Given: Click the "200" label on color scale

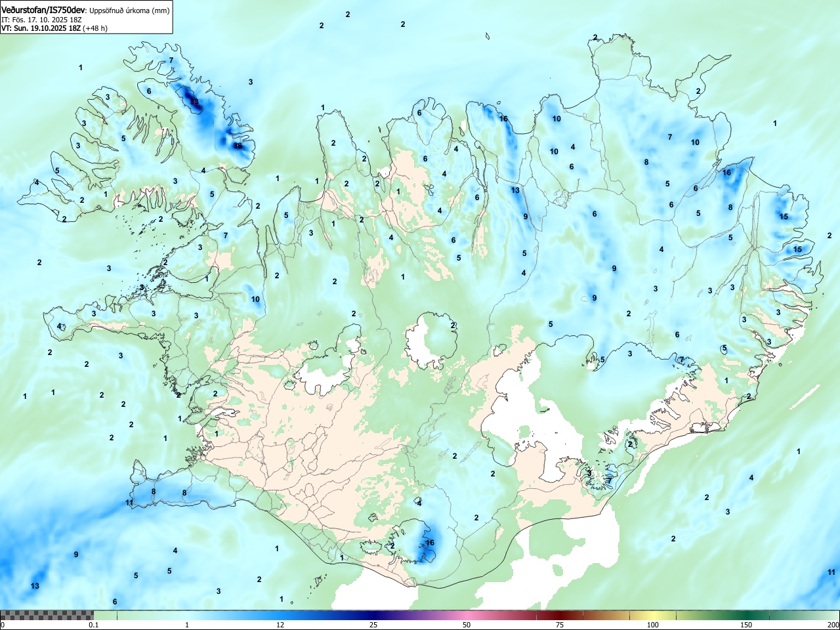Looking at the screenshot, I should coord(833,625).
